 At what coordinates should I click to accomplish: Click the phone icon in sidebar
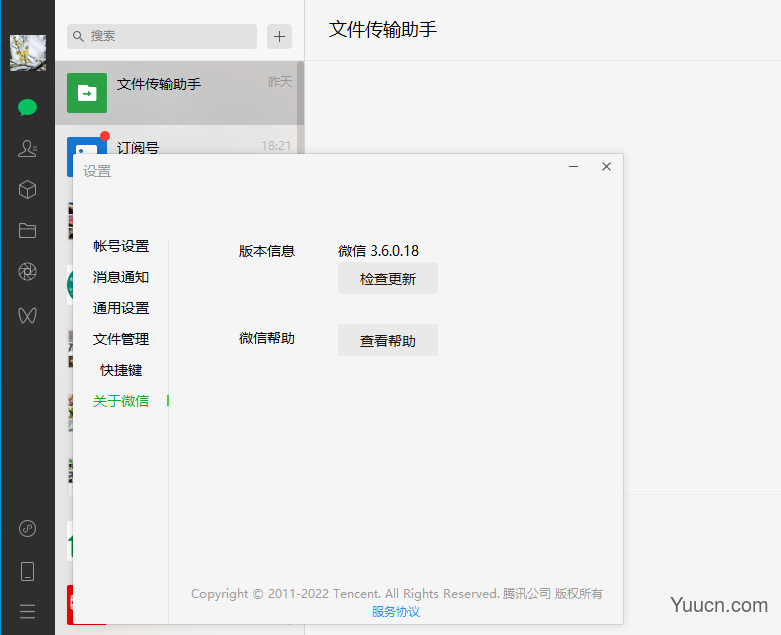tap(27, 571)
